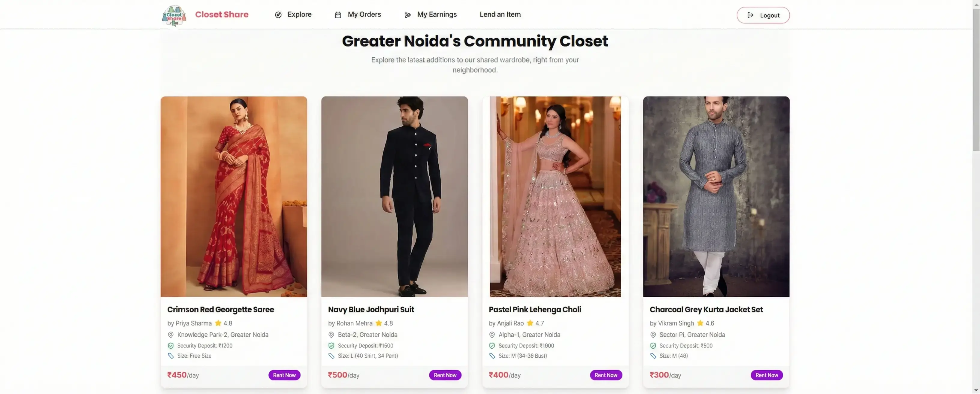Click the size tag icon for Pastel Pink Lehenga

(x=492, y=356)
